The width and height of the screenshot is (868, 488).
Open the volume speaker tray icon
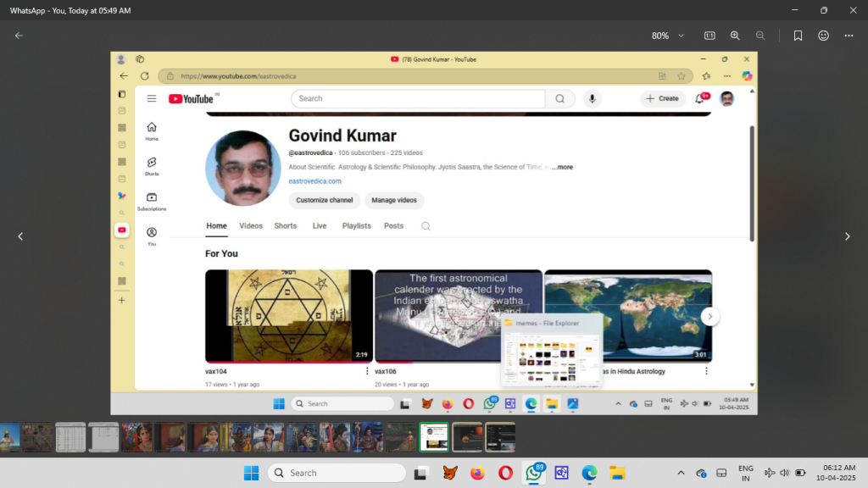tap(784, 473)
